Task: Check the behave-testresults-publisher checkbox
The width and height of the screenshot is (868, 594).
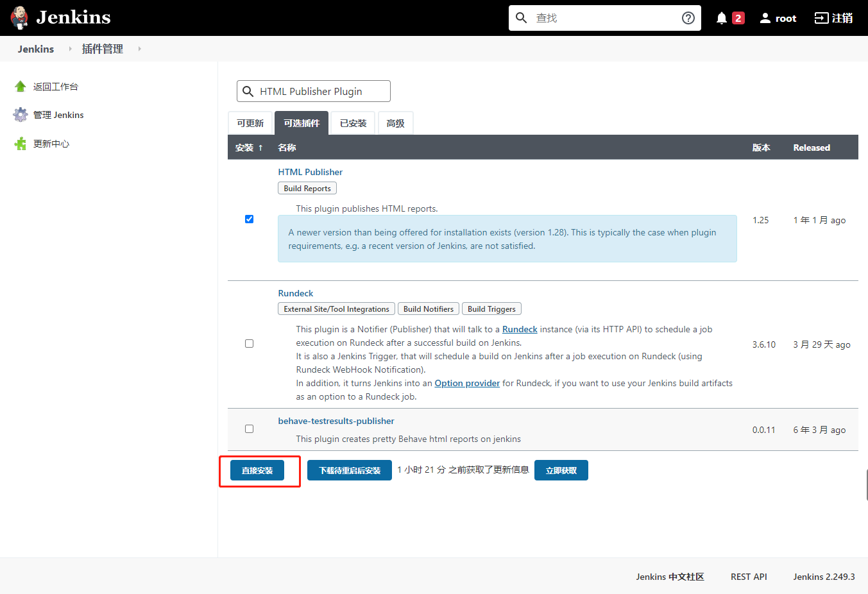Action: [249, 429]
